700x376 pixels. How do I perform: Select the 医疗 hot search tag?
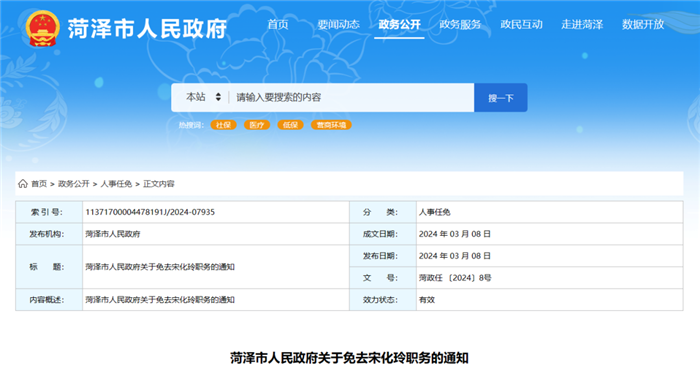(257, 125)
